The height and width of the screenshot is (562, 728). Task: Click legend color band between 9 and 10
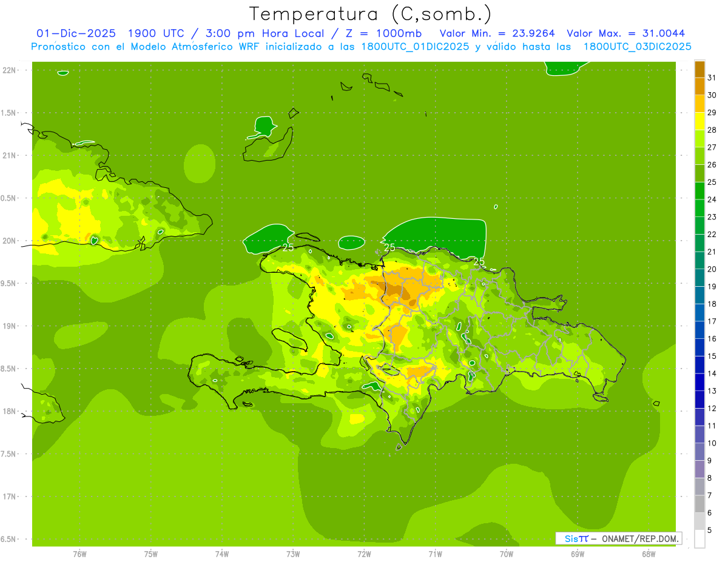[x=699, y=452]
